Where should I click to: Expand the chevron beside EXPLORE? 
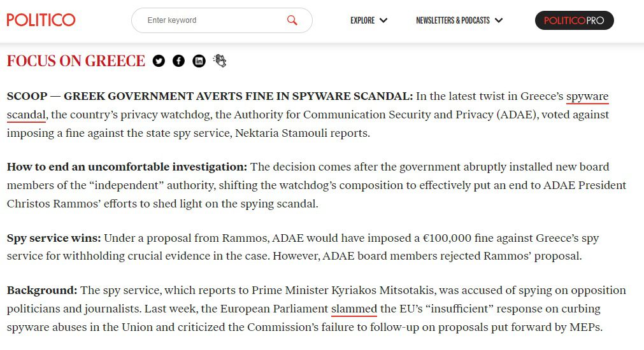pyautogui.click(x=383, y=20)
